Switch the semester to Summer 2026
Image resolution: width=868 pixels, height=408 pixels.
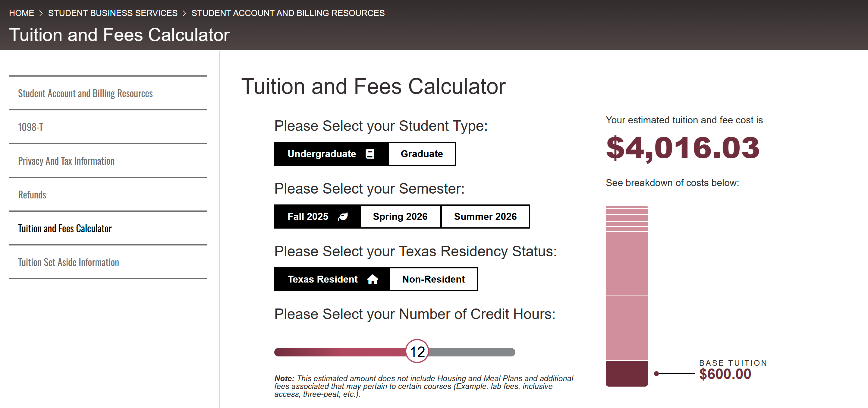coord(485,216)
